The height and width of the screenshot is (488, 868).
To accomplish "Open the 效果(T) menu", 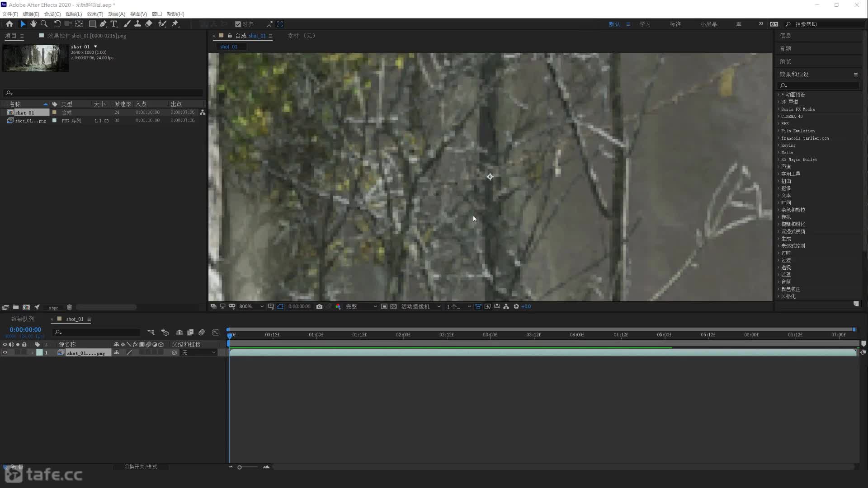I will click(x=94, y=14).
